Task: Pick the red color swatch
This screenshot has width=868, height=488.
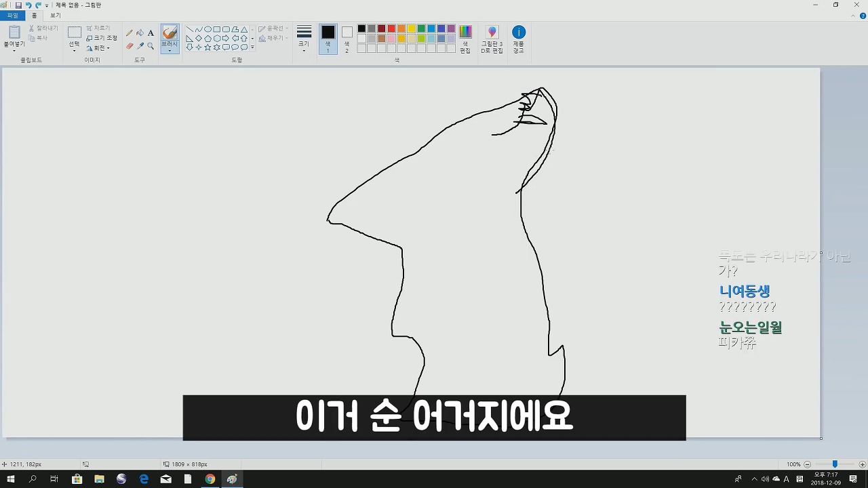Action: tap(391, 28)
